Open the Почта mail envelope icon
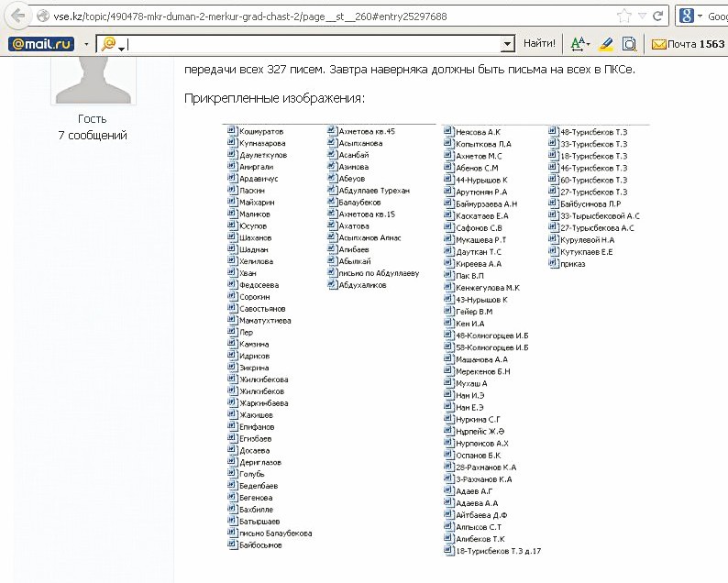This screenshot has width=728, height=583. 658,44
